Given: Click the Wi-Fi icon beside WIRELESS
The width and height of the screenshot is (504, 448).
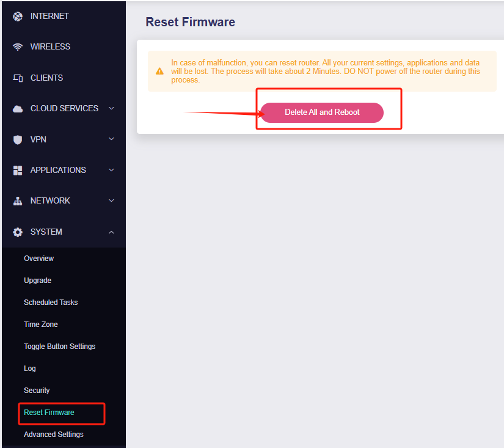Looking at the screenshot, I should point(18,47).
